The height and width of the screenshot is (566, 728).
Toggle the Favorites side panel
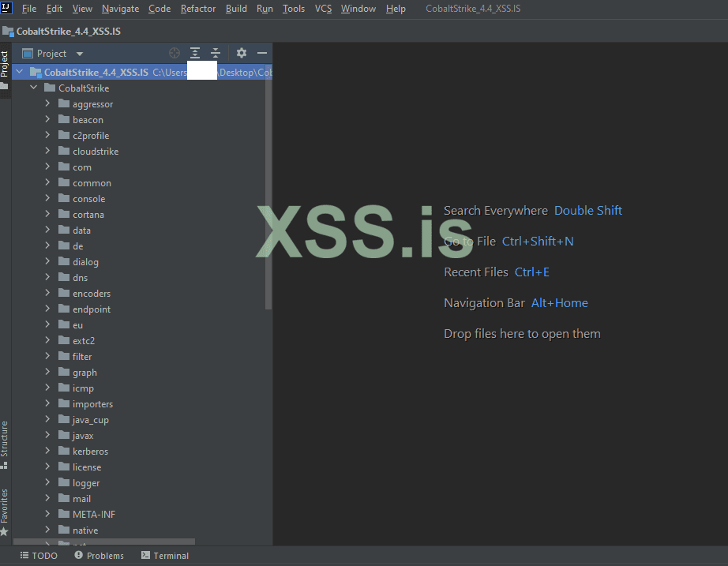pos(5,509)
